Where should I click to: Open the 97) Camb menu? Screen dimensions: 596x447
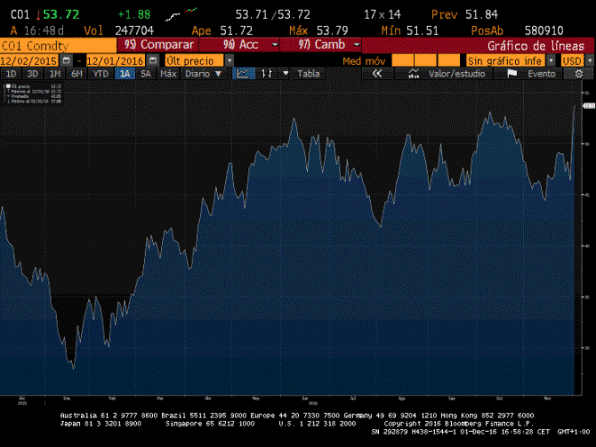tap(321, 45)
